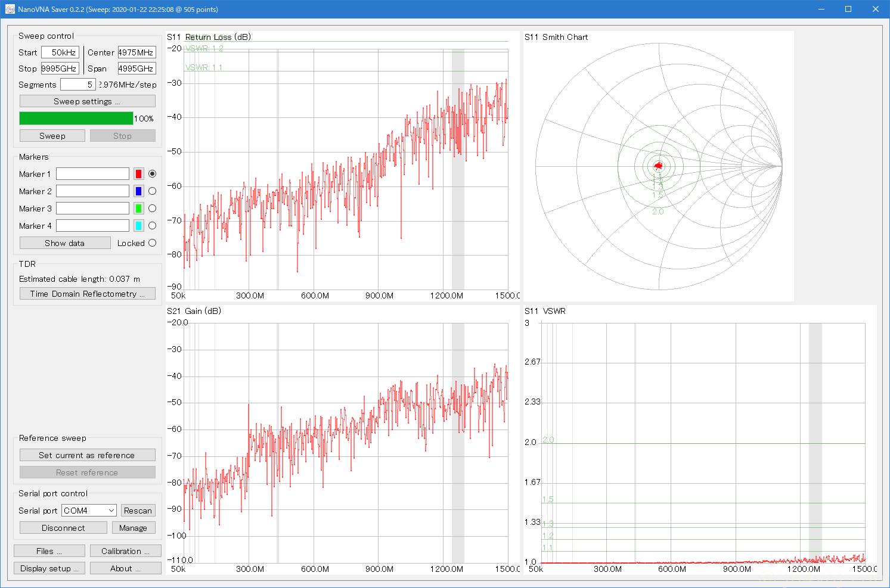The width and height of the screenshot is (890, 588).
Task: Focus the Segments count field
Action: [78, 85]
